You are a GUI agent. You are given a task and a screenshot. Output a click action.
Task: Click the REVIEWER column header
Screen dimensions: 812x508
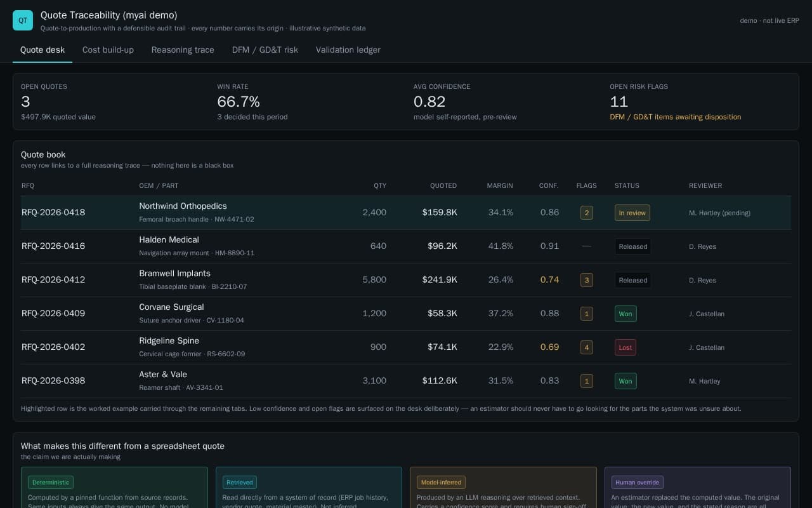705,186
